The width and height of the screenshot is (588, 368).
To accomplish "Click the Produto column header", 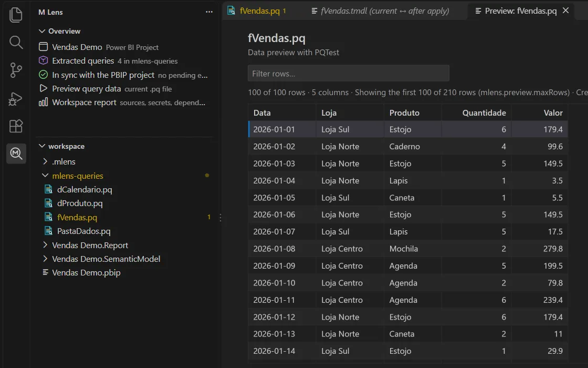I will coord(413,113).
